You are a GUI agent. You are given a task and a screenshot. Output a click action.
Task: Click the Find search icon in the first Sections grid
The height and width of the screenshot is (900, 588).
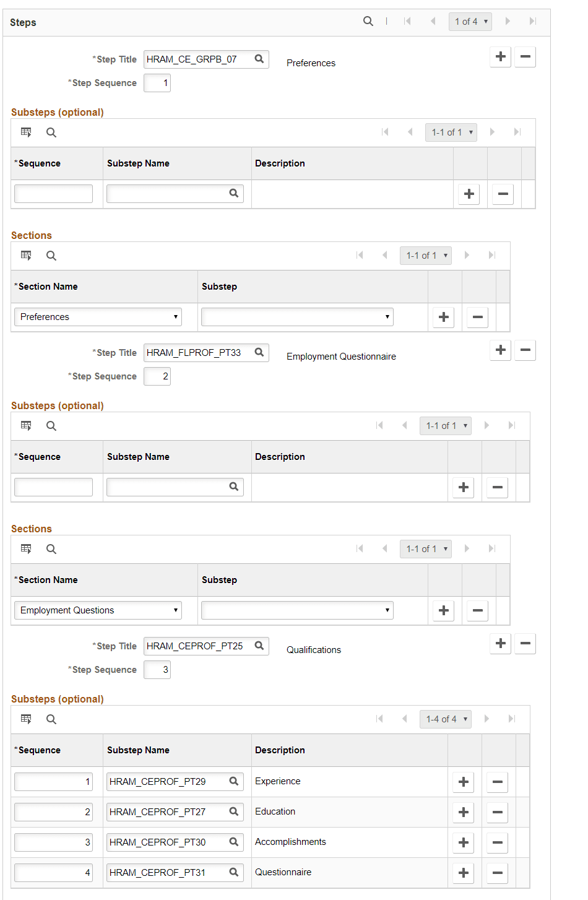(51, 255)
